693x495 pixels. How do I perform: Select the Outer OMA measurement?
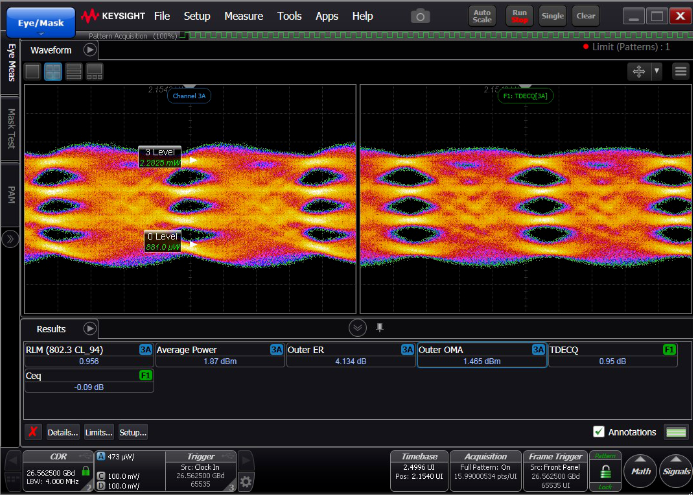point(482,355)
